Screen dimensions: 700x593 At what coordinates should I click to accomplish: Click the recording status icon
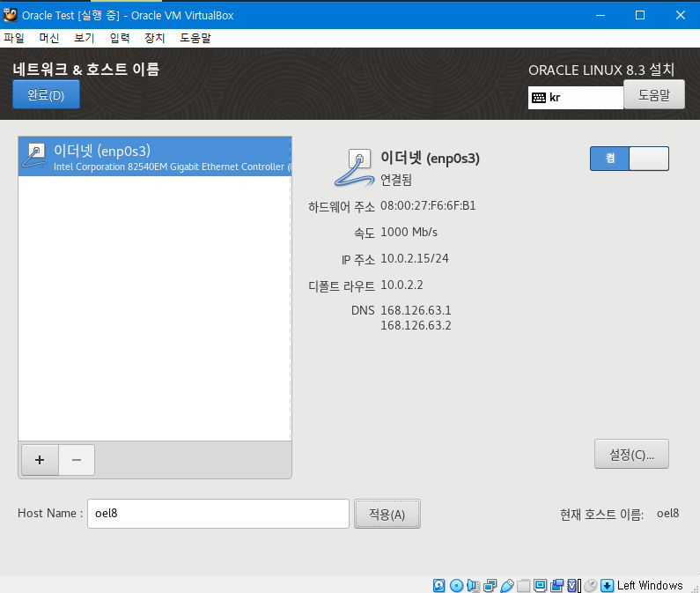tap(556, 585)
